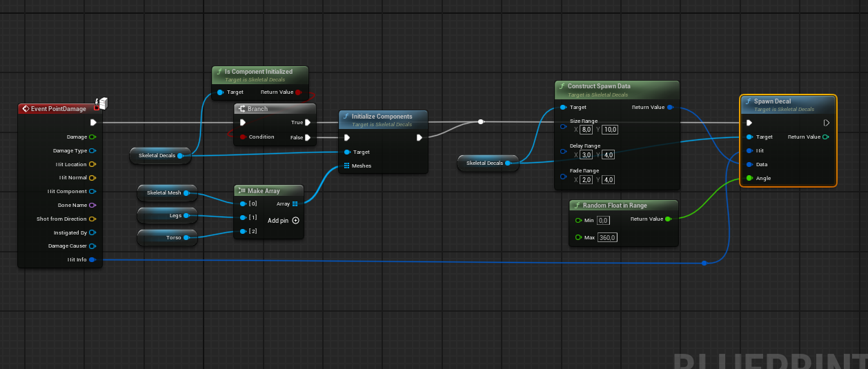868x369 pixels.
Task: Click the Branch True execution pin
Action: pyautogui.click(x=308, y=123)
